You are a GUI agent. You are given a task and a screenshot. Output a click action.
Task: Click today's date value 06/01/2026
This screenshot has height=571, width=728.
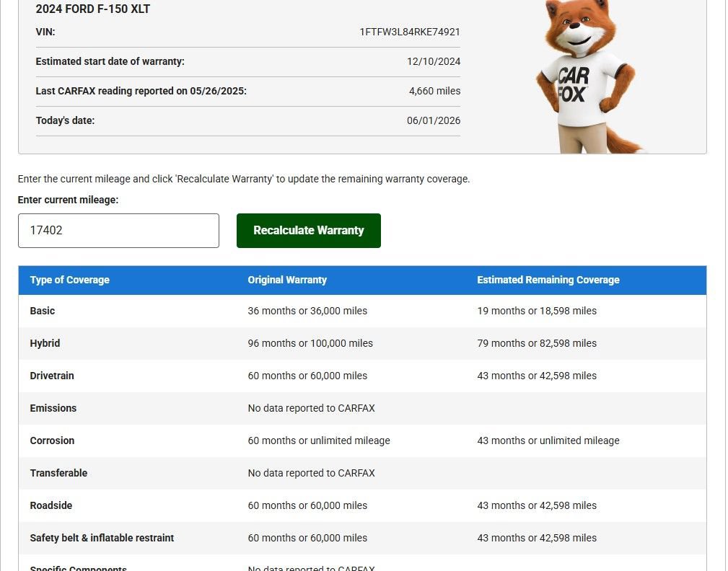click(x=433, y=120)
